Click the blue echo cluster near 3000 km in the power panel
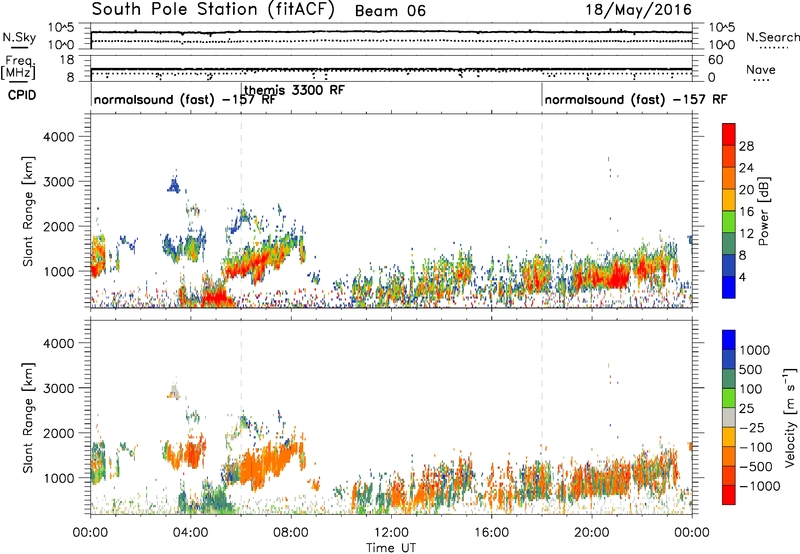The width and height of the screenshot is (800, 554). (x=174, y=185)
